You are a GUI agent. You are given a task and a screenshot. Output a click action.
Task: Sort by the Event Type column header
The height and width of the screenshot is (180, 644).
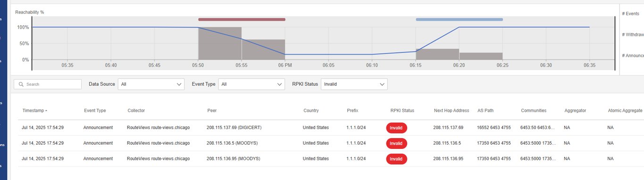point(95,111)
